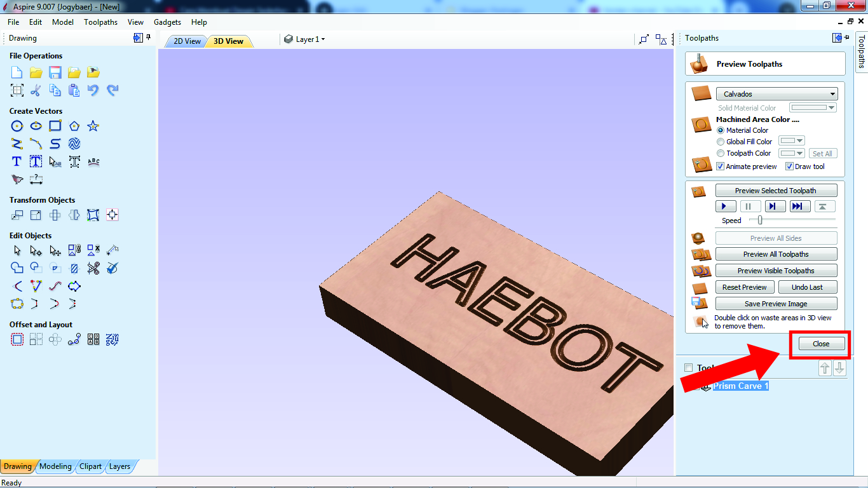Screen dimensions: 868x488
Task: Click the Weld Vectors tool
Action: pos(17,268)
